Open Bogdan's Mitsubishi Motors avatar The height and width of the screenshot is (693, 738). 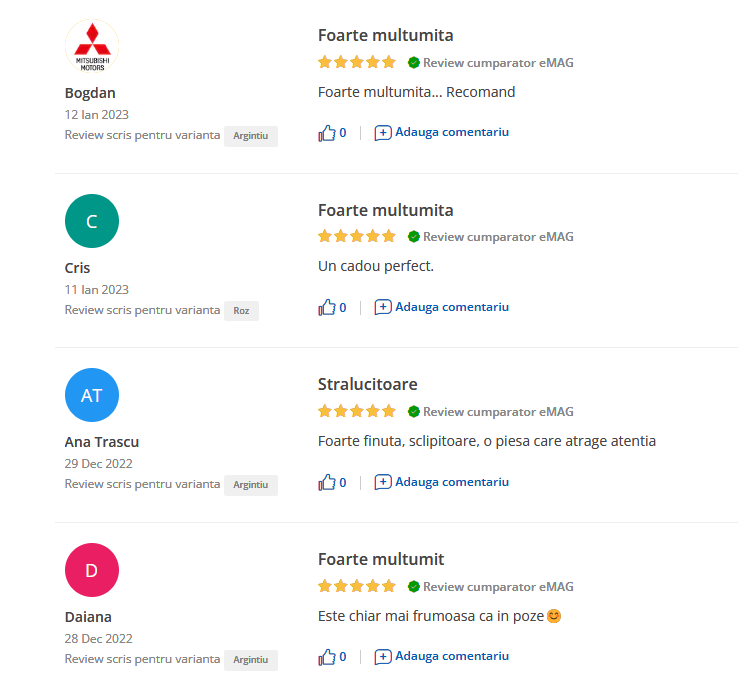click(92, 46)
